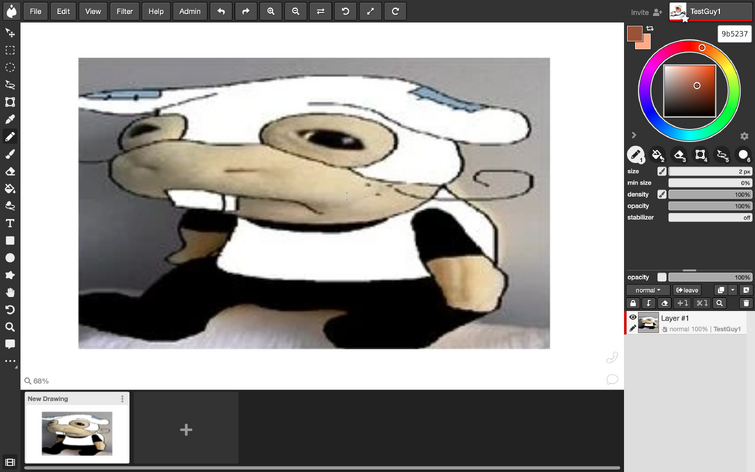Select the Rectangle shape tool

[x=10, y=241]
